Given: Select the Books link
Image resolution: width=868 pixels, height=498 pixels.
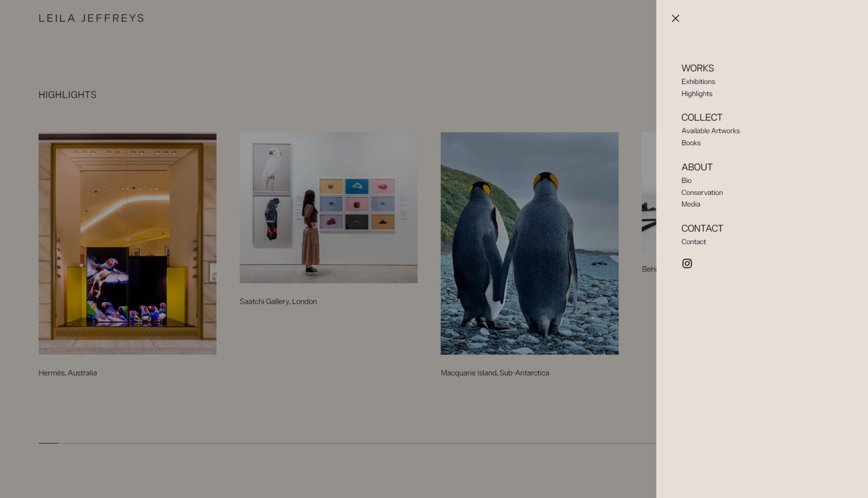Looking at the screenshot, I should pos(691,143).
